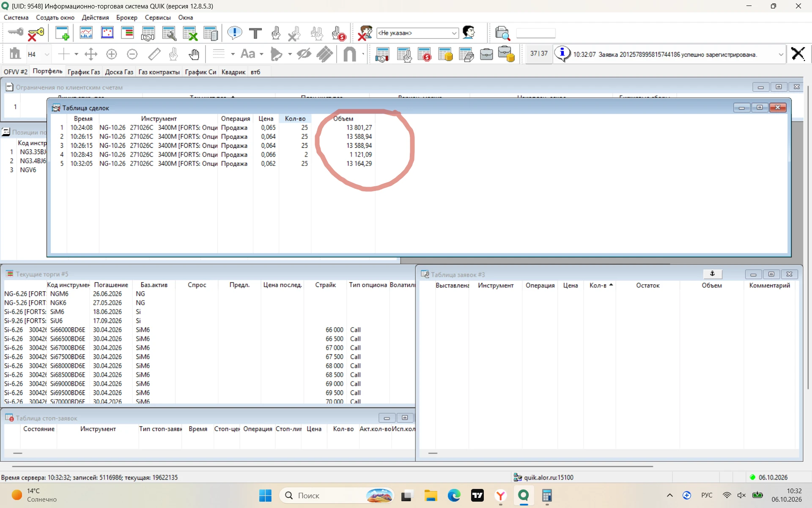Click the blue exclamation notification icon
Screen dimensions: 812x508
pyautogui.click(x=234, y=33)
